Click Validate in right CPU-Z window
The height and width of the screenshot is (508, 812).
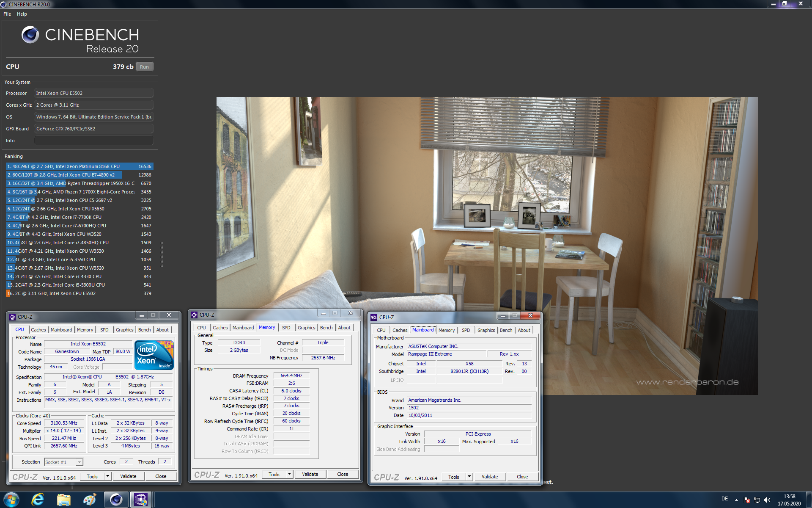[x=490, y=477]
